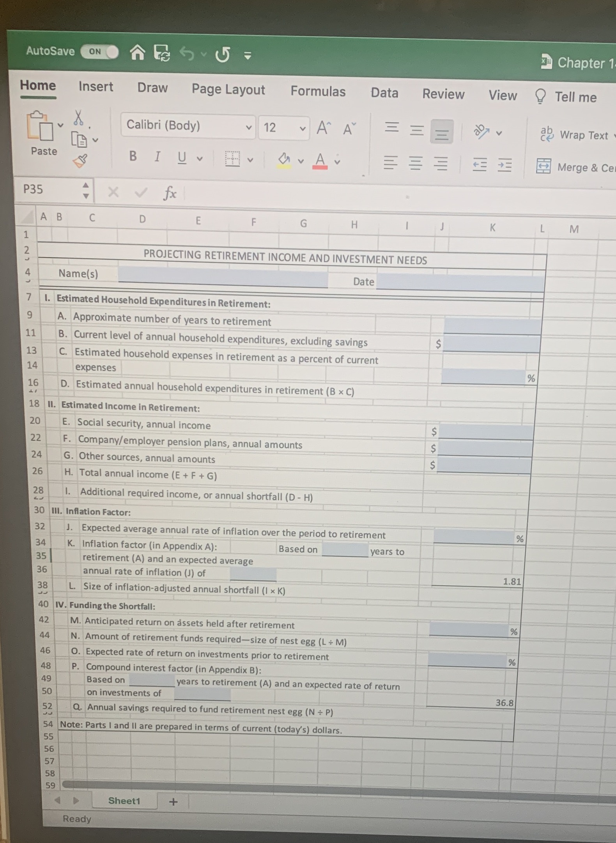Click the Align Left icon
Viewport: 616px width, 843px height.
(391, 162)
